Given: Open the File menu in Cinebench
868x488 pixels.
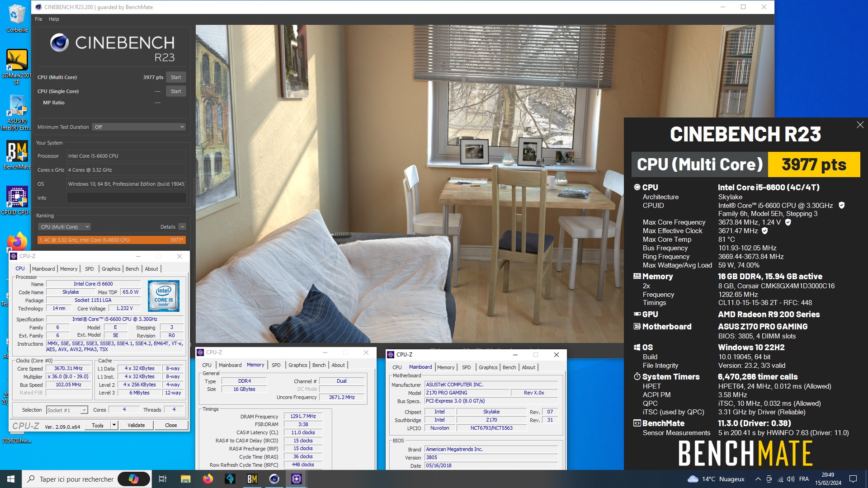Looking at the screenshot, I should 38,19.
